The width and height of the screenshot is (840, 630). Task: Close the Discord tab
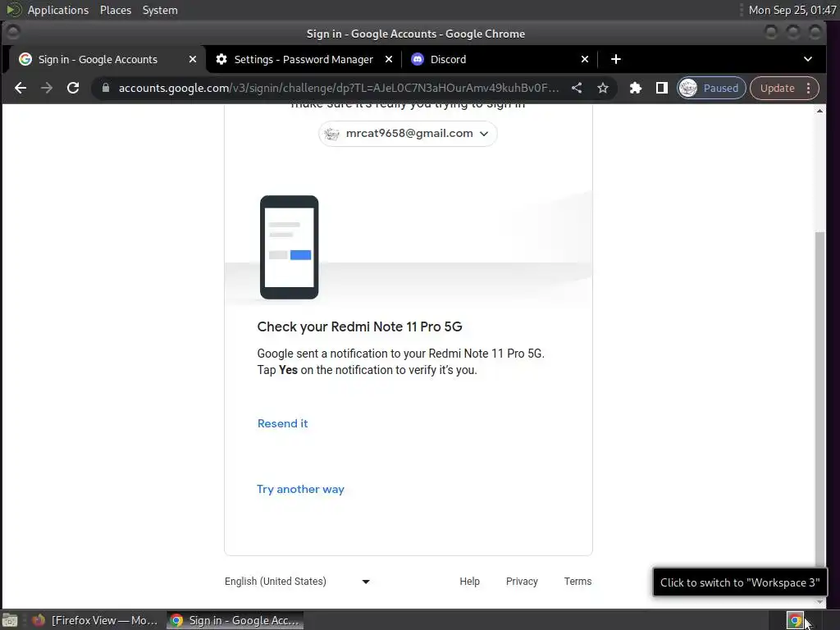585,59
